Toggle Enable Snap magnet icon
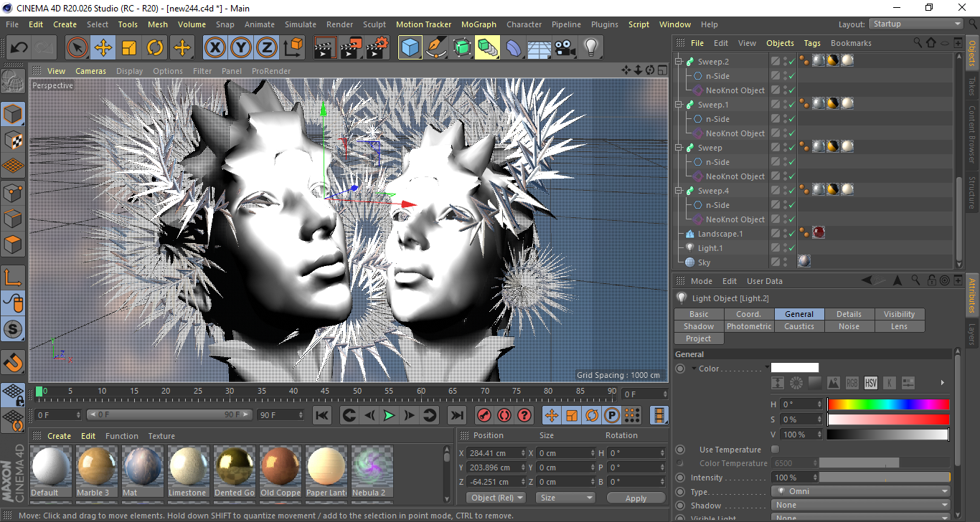This screenshot has height=522, width=980. 13,363
